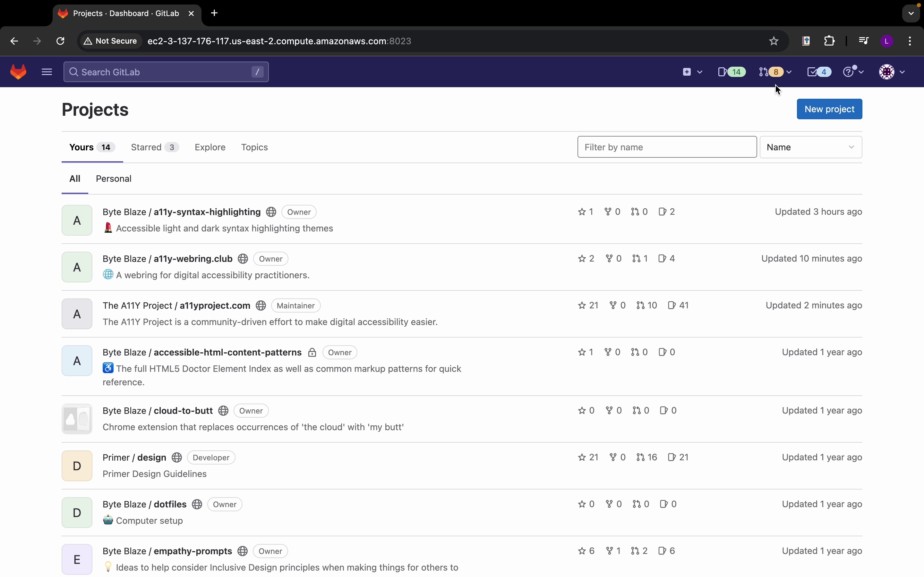This screenshot has height=577, width=924.
Task: Open the To-Do list icon with 4
Action: tap(819, 72)
